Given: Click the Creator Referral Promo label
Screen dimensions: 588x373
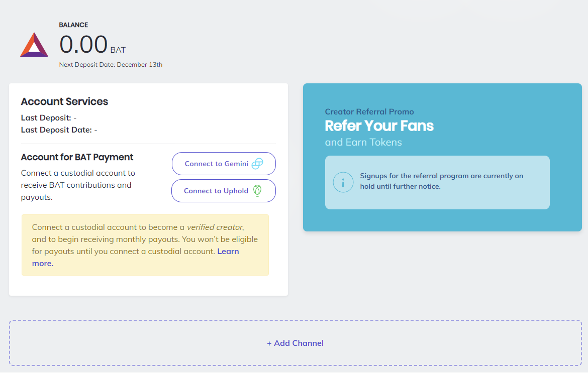Looking at the screenshot, I should coord(369,111).
